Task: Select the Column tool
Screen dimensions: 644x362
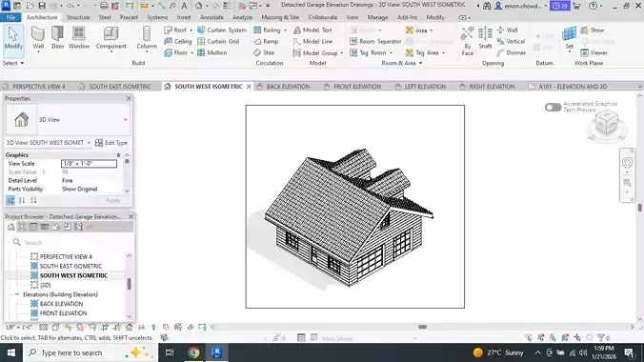Action: tap(147, 38)
